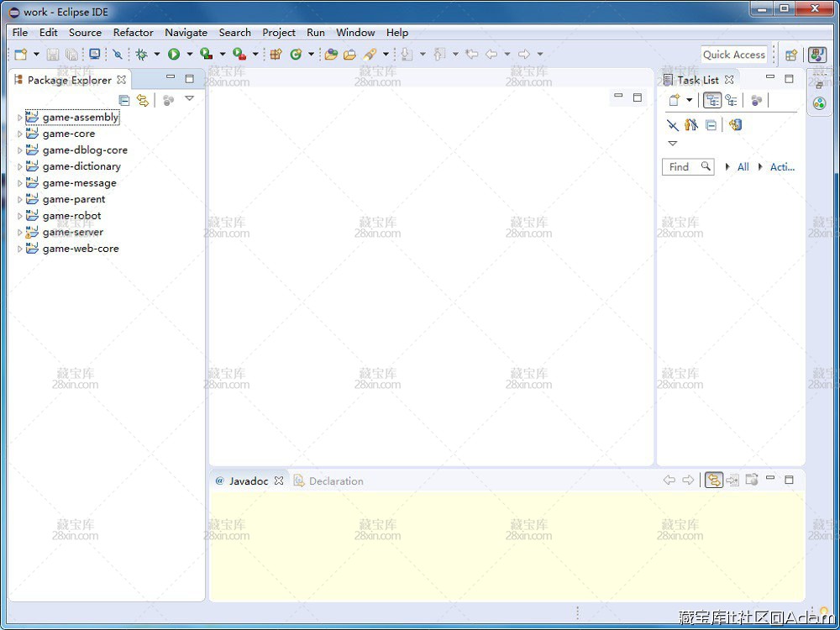
Task: Open the Coverage dropdown arrow
Action: [223, 54]
